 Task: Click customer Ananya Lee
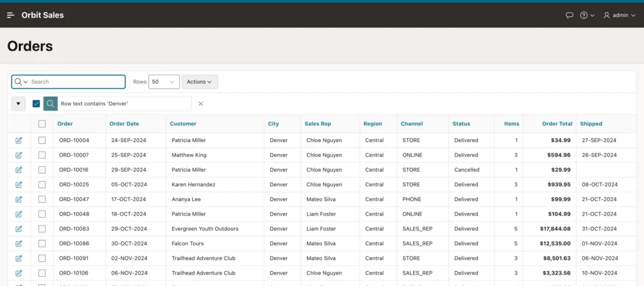coord(186,199)
